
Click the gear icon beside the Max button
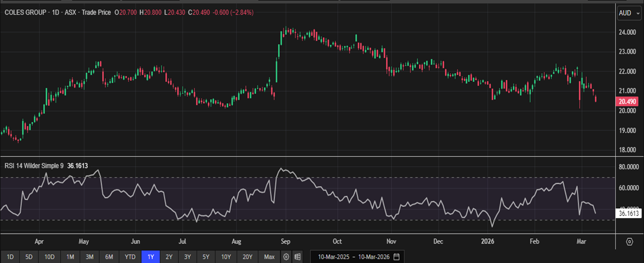(x=286, y=257)
